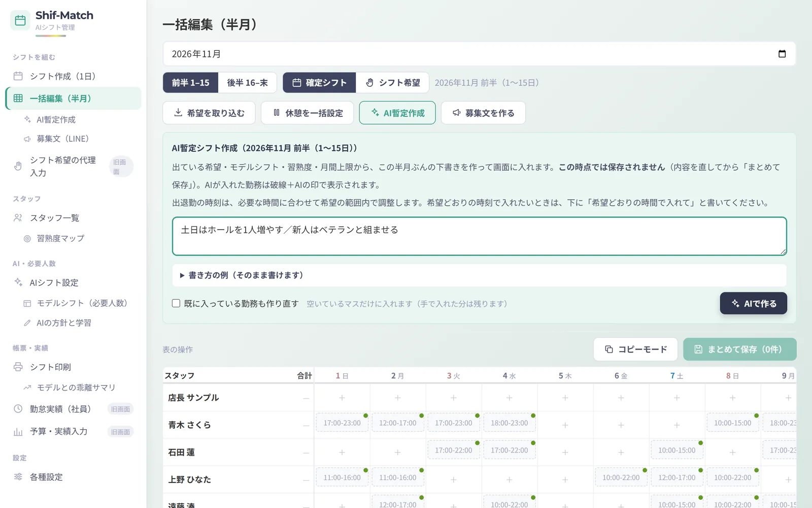Click the trend icon beside モデルとの乖離サマリ
812x508 pixels.
click(27, 388)
